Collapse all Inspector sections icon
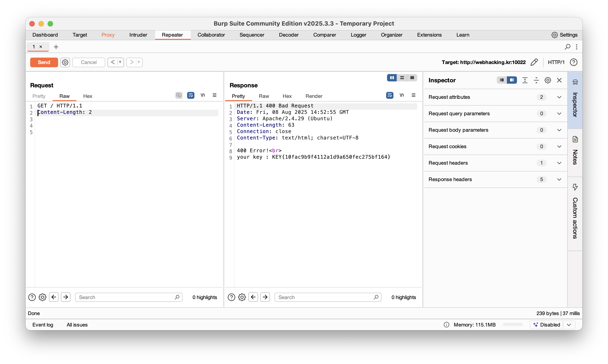This screenshot has width=608, height=364. (536, 80)
